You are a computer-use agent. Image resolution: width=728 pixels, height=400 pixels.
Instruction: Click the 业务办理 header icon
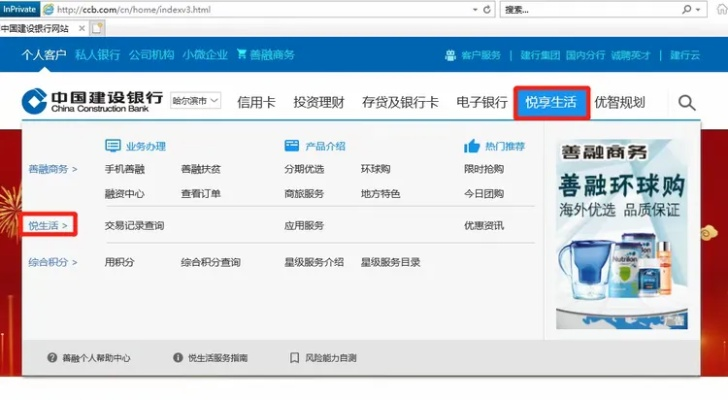(x=113, y=146)
